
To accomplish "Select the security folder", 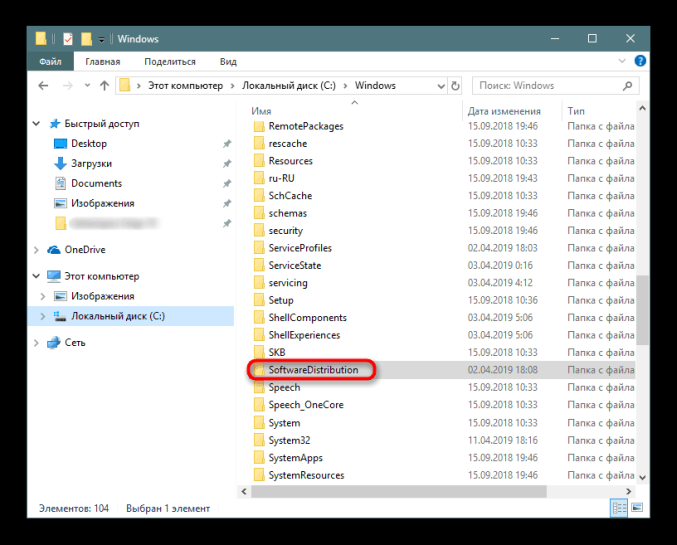I will coord(285,231).
